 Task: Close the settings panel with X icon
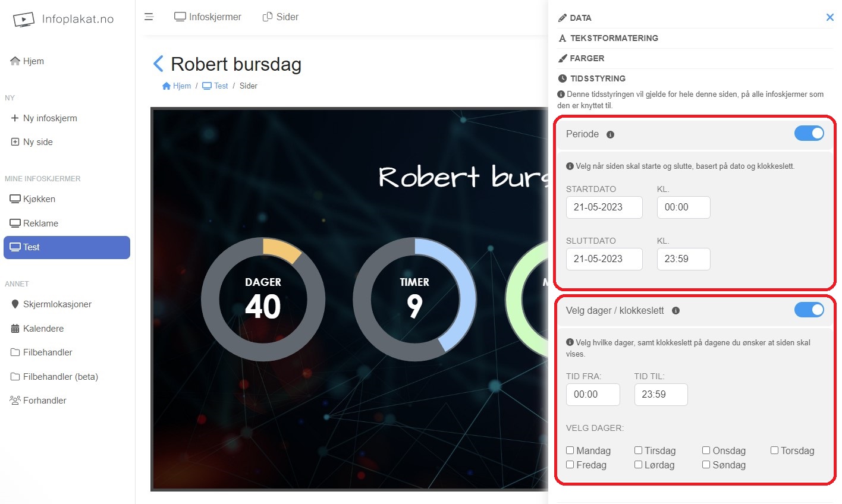830,17
